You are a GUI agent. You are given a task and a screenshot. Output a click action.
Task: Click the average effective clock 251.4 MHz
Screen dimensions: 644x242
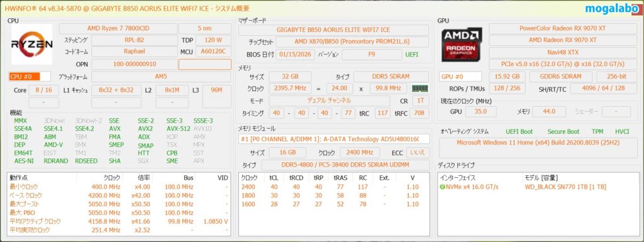[106, 230]
